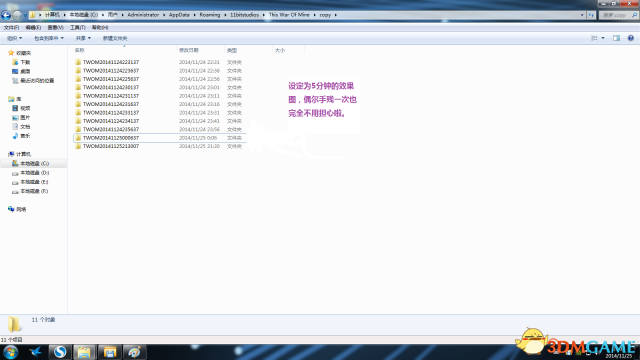Open the view options dropdown arrow
Screen dimensions: 640x360
(603, 38)
